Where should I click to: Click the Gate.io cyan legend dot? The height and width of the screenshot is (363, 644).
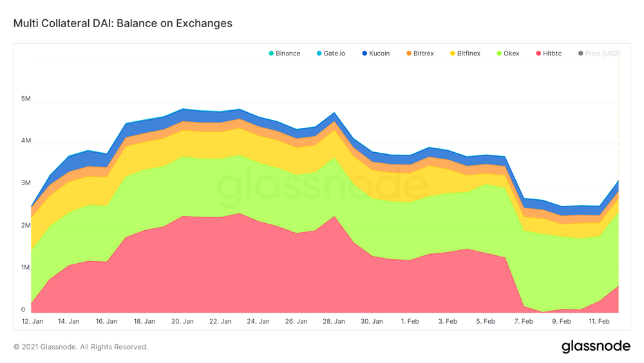tap(319, 54)
